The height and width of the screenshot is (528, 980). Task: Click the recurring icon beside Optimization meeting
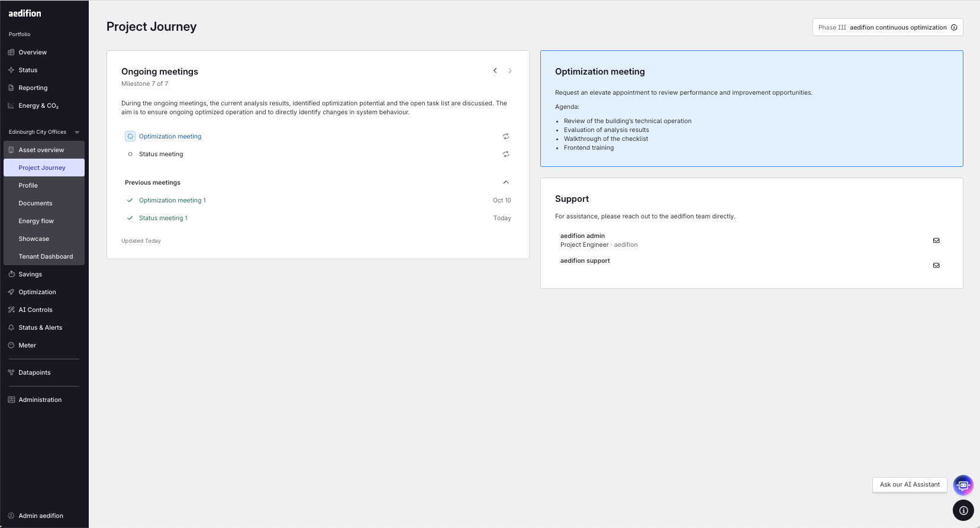pyautogui.click(x=506, y=136)
